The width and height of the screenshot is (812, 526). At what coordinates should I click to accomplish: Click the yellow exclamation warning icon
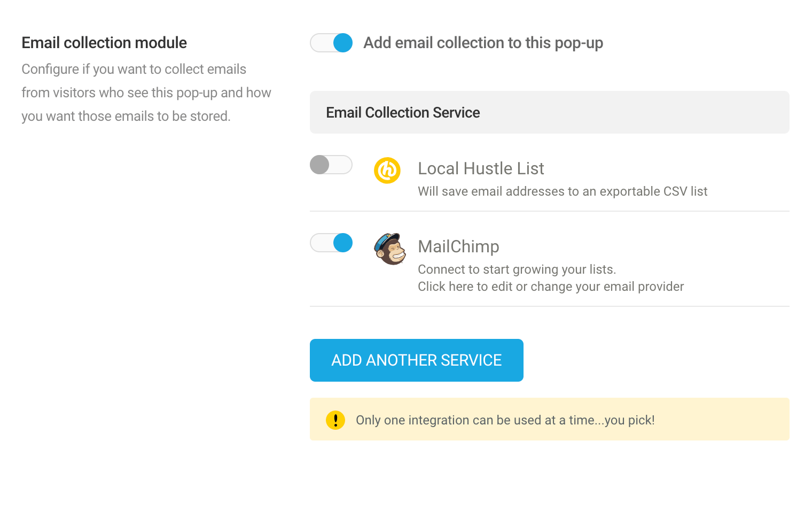coord(335,420)
